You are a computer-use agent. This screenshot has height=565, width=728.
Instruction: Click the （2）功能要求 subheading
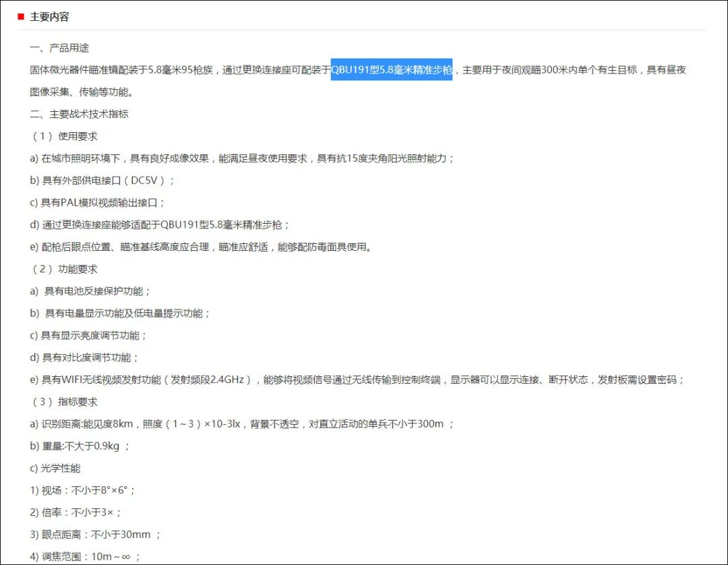tap(63, 269)
